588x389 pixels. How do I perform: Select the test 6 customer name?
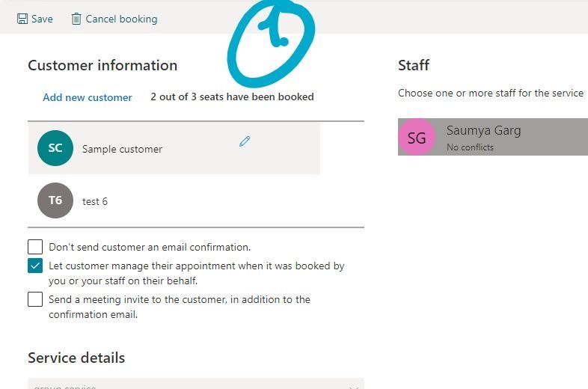tap(95, 201)
